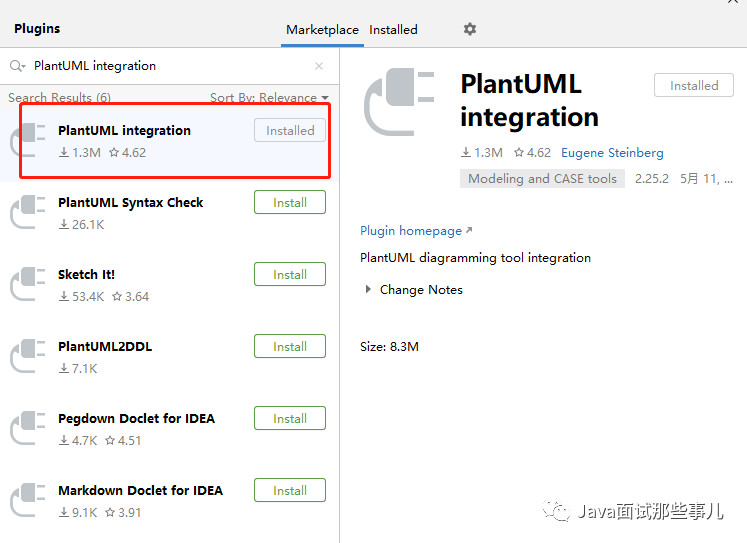The height and width of the screenshot is (543, 747).
Task: Select the Markdown Doclet for IDEA plugin icon
Action: tap(28, 500)
